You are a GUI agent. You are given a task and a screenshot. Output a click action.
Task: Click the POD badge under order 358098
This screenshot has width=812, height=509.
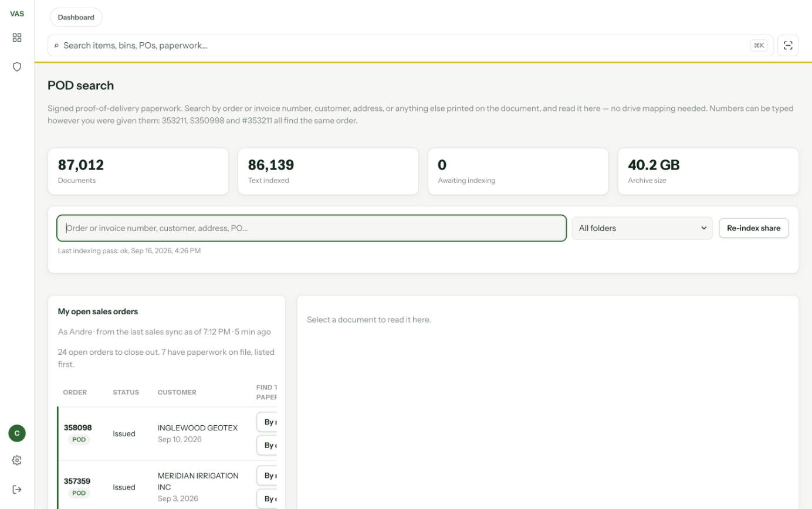79,440
